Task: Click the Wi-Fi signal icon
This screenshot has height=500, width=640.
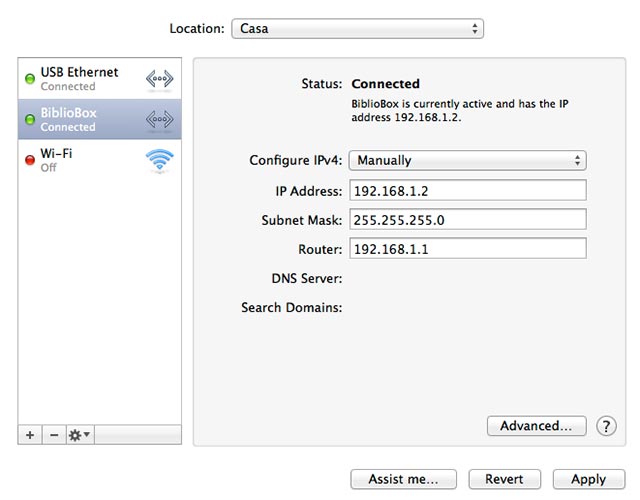Action: tap(159, 160)
